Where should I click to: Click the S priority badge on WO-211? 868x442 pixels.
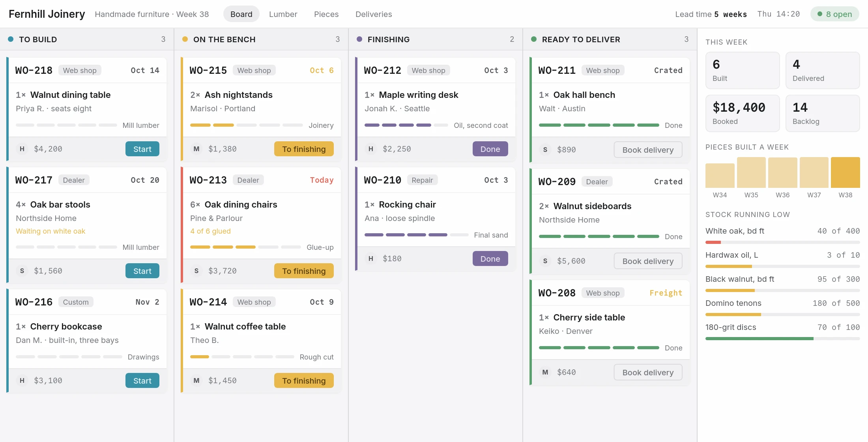tap(545, 150)
